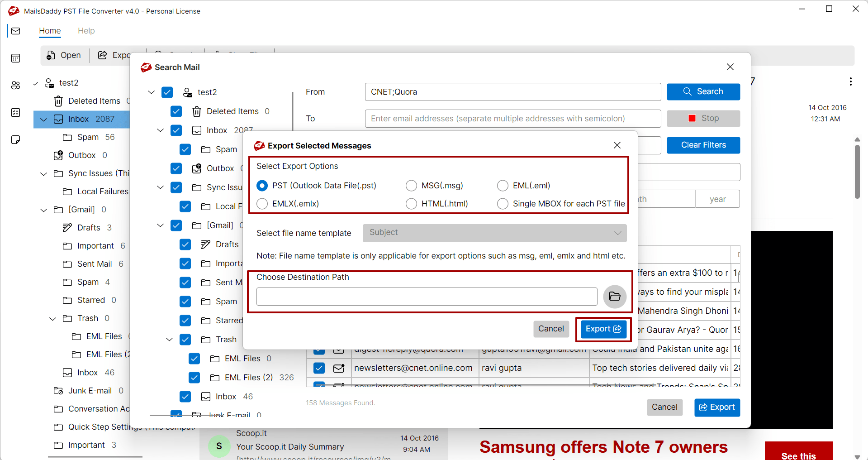The image size is (868, 460).
Task: Cancel the Export Selected Messages dialog
Action: 551,329
